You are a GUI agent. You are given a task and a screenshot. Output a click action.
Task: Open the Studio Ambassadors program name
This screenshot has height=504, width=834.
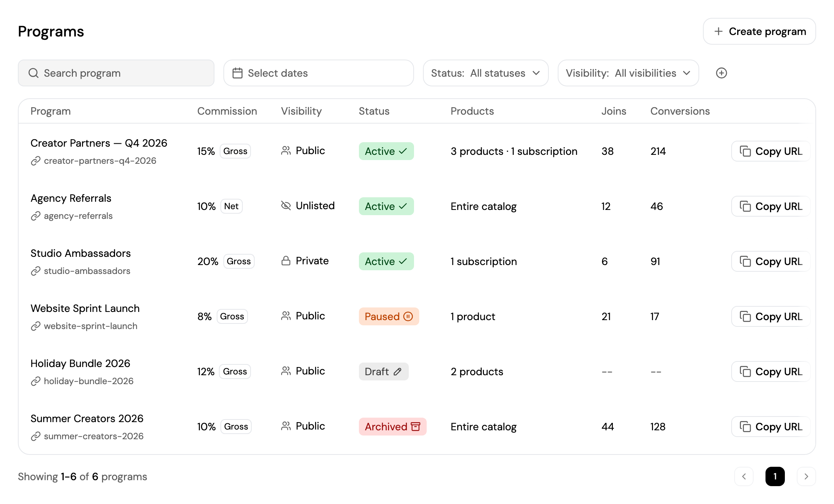[80, 253]
